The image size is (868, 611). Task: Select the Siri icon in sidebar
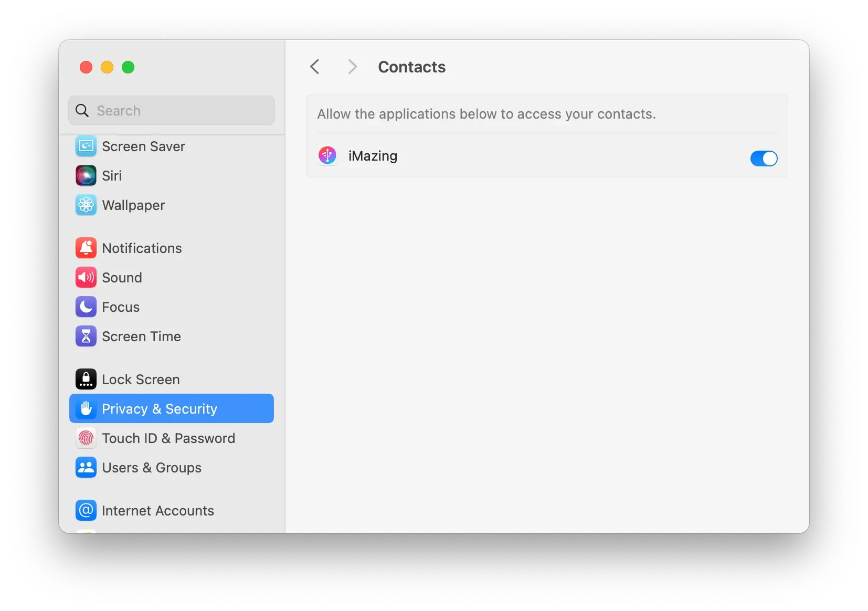point(86,175)
